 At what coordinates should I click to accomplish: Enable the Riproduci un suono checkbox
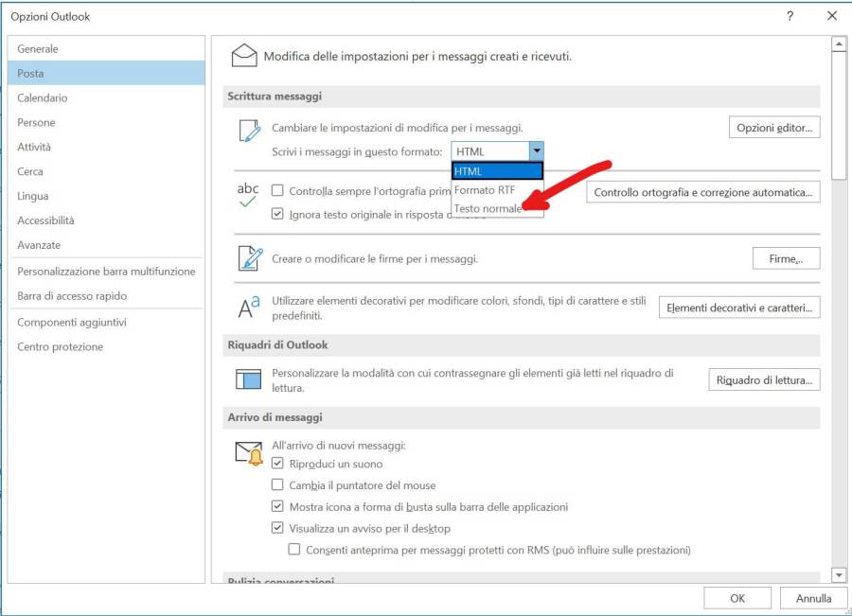click(277, 464)
